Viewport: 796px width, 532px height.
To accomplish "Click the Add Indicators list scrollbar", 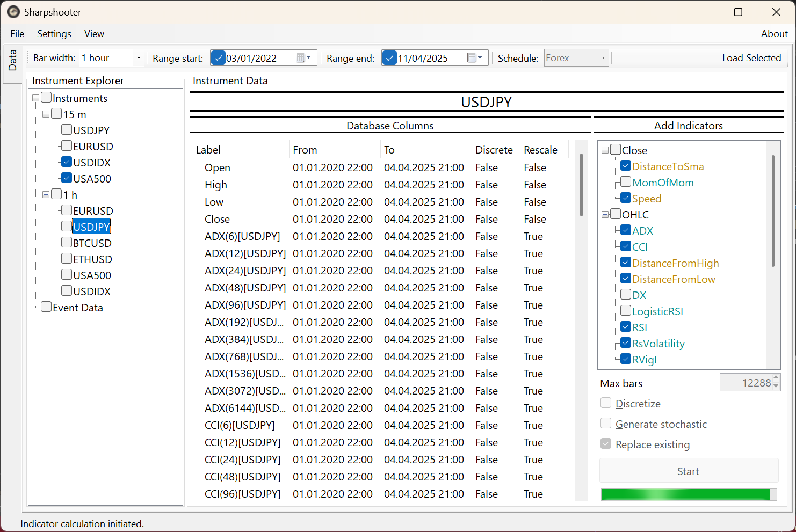I will coord(773,210).
